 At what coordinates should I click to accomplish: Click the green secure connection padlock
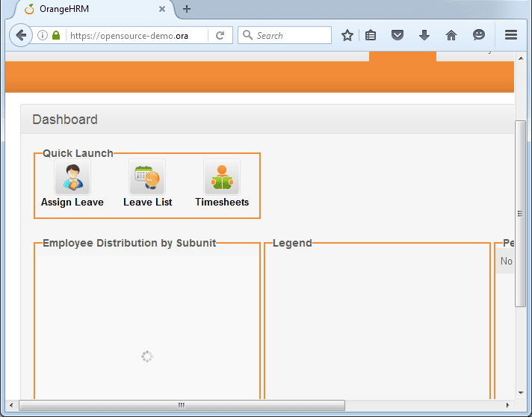56,35
